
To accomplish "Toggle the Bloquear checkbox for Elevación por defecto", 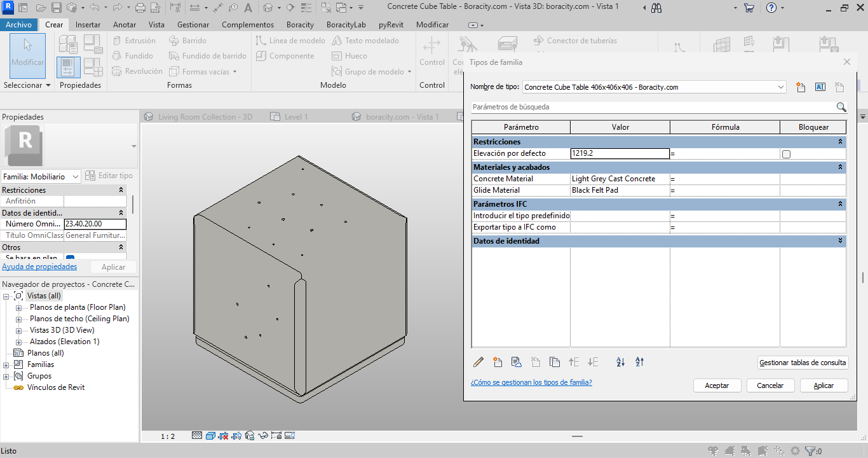I will pos(786,154).
